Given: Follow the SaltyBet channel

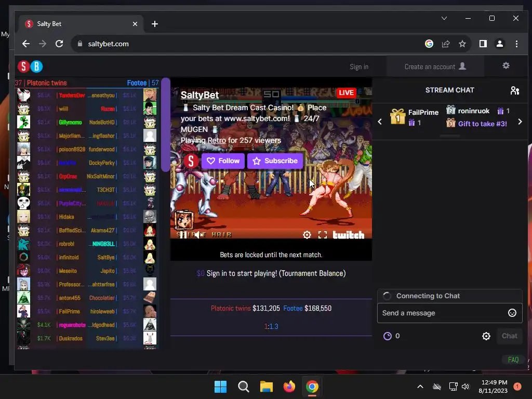Looking at the screenshot, I should tap(223, 161).
